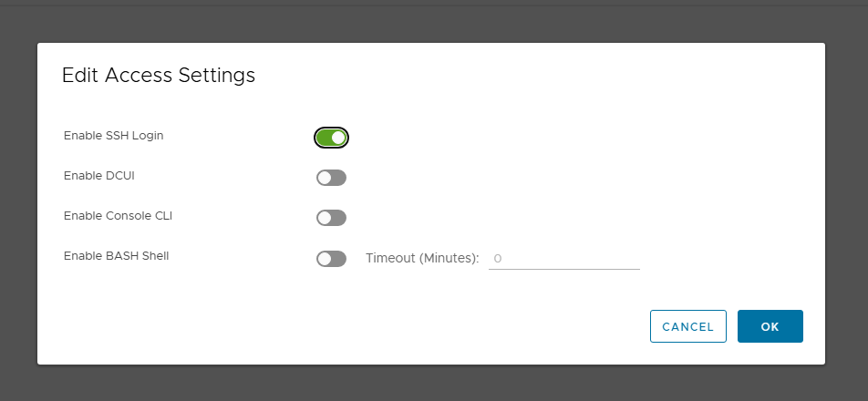Click the "Enable SSH Login" label text

click(113, 136)
